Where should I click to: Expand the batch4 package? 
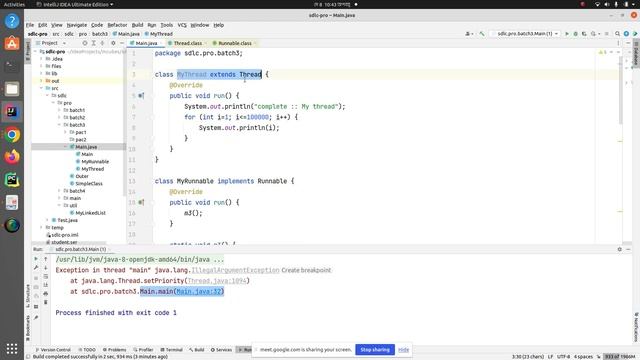tap(59, 191)
